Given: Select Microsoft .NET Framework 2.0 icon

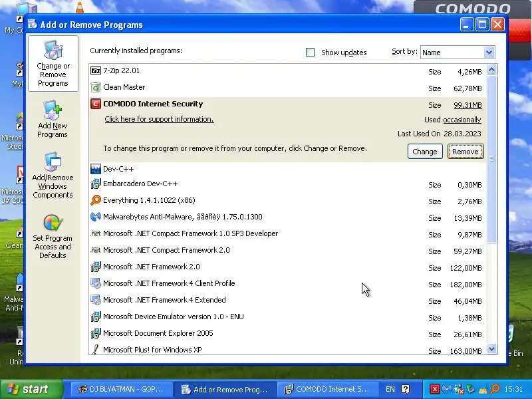Looking at the screenshot, I should (96, 267).
